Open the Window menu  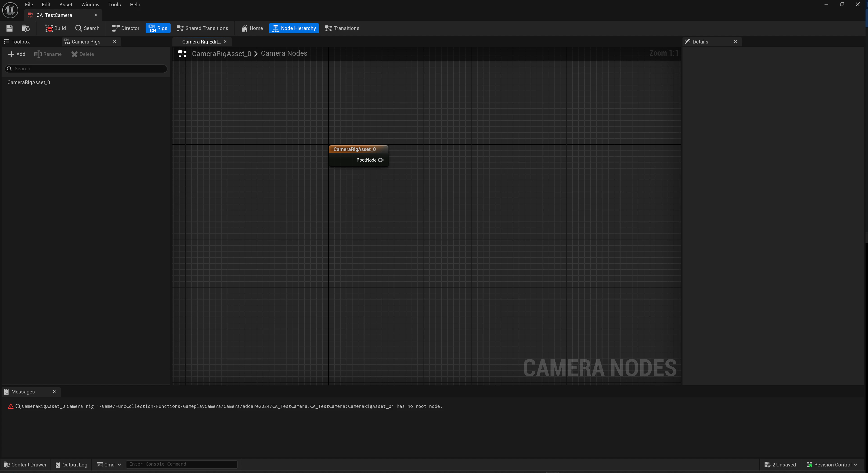click(90, 5)
